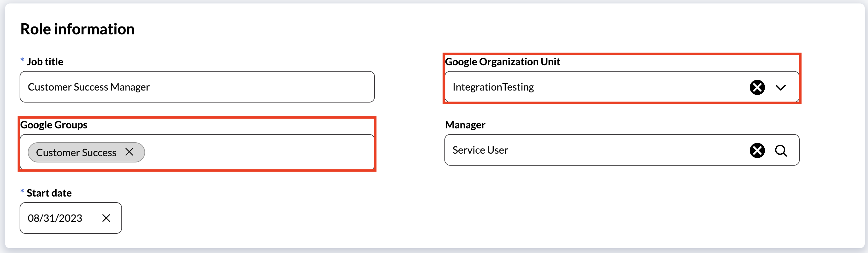Screen dimensions: 868x253
Task: Clear the Start date value
Action: [x=106, y=218]
